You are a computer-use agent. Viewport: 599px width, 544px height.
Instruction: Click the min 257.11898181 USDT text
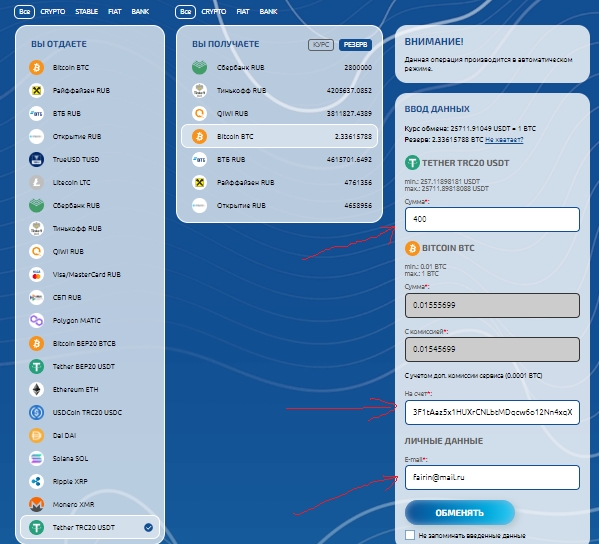click(x=442, y=181)
